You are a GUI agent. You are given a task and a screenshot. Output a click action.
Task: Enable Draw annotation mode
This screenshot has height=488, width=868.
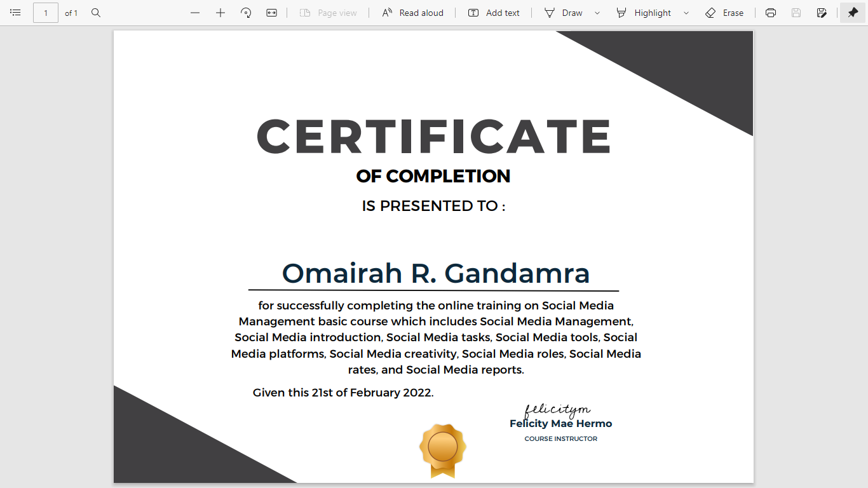pos(564,13)
